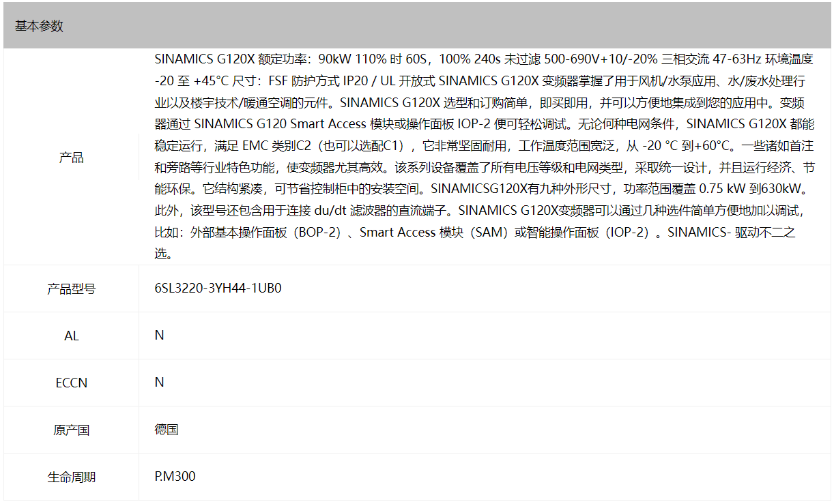834x504 pixels.
Task: Click the SINAMICS G120X product description paragraph
Action: pos(485,156)
